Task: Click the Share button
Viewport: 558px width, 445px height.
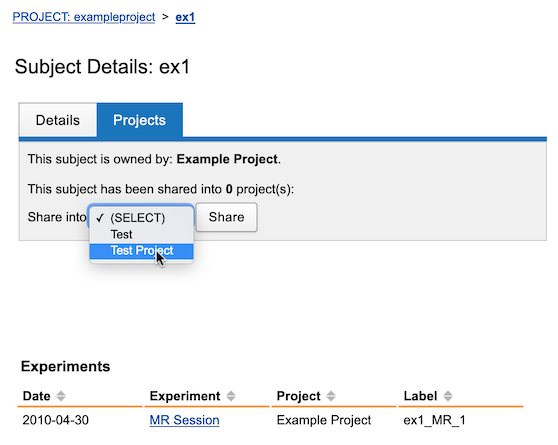Action: pos(226,217)
